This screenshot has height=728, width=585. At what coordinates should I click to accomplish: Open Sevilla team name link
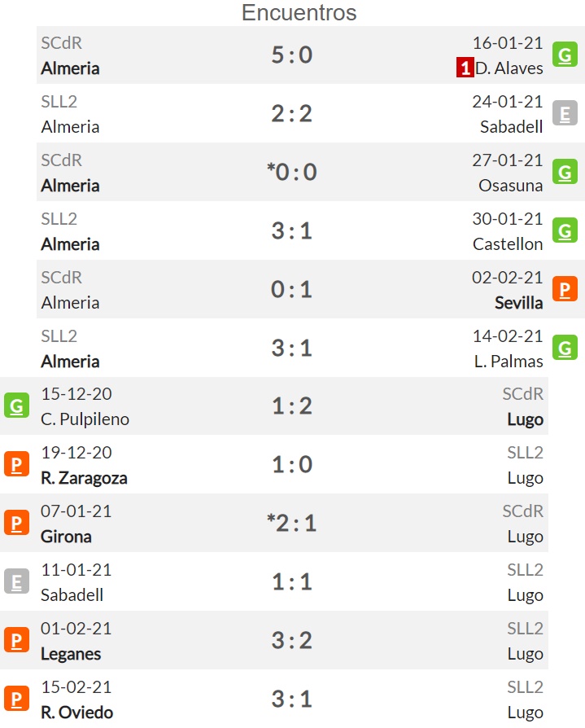518,303
